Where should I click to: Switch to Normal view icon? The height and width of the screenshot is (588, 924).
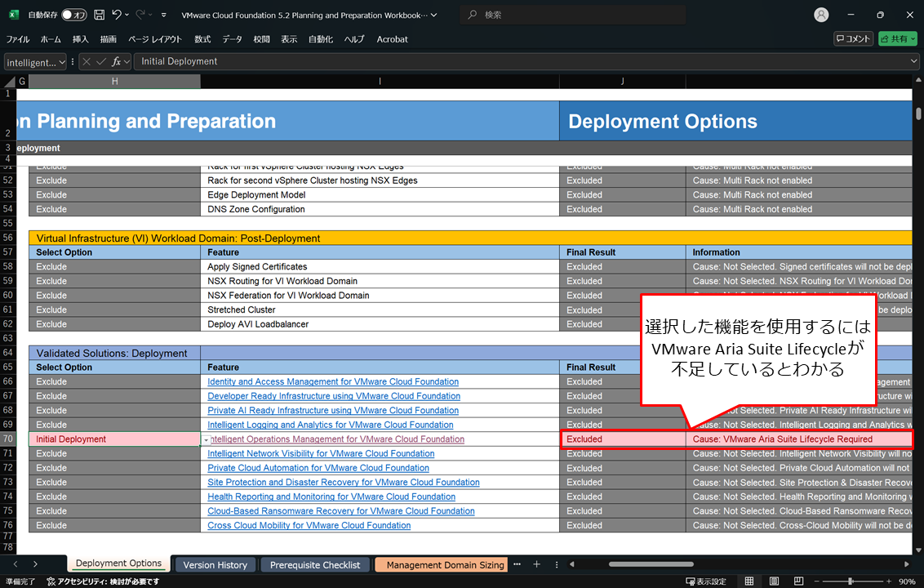click(x=749, y=581)
